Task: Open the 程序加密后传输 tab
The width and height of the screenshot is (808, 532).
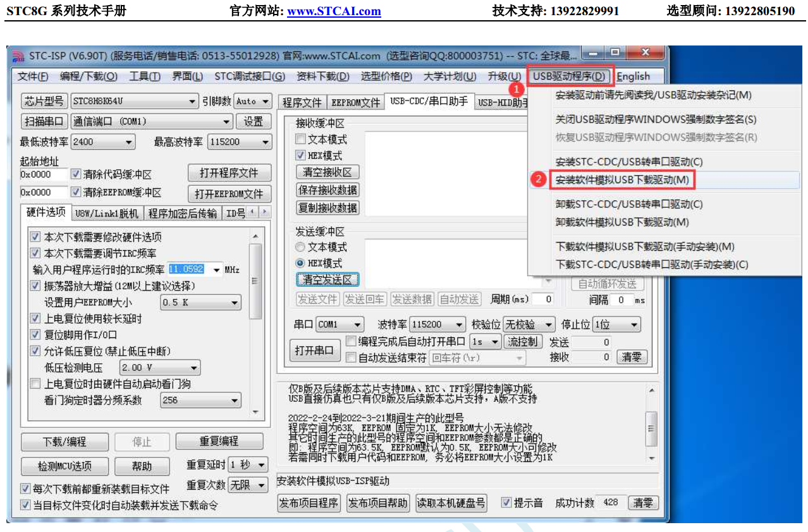Action: point(183,214)
